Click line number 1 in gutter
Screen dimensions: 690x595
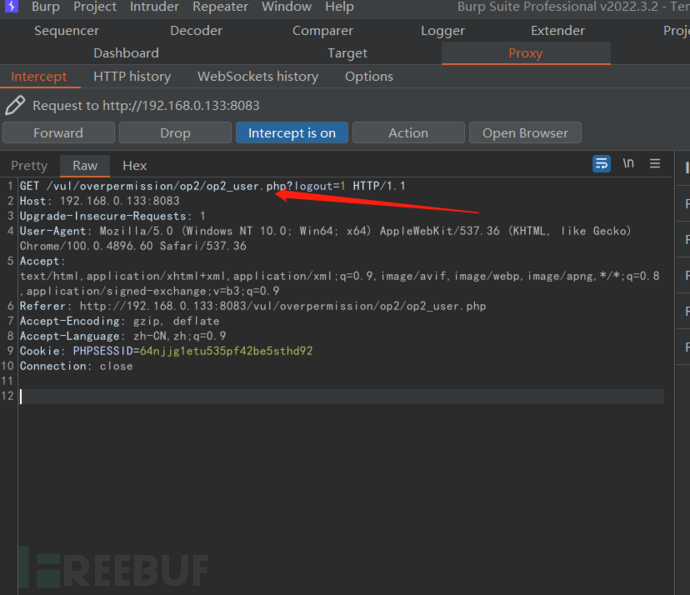click(x=10, y=186)
